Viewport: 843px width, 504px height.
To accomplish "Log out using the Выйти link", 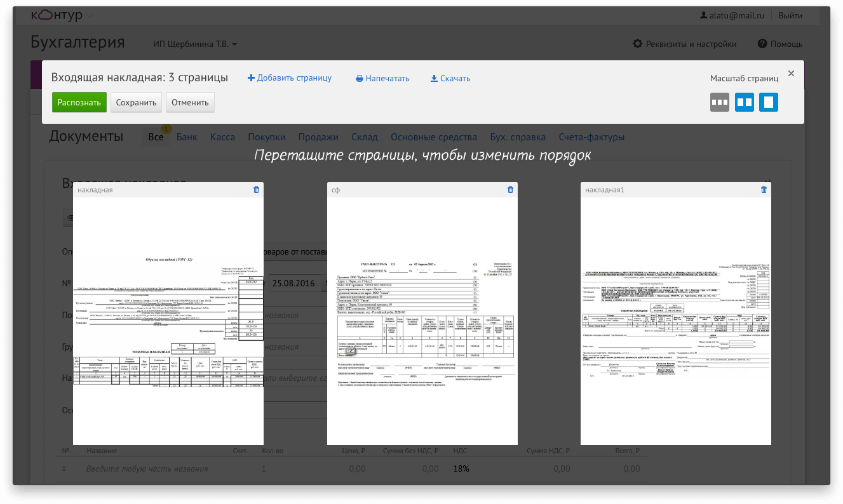I will point(790,15).
